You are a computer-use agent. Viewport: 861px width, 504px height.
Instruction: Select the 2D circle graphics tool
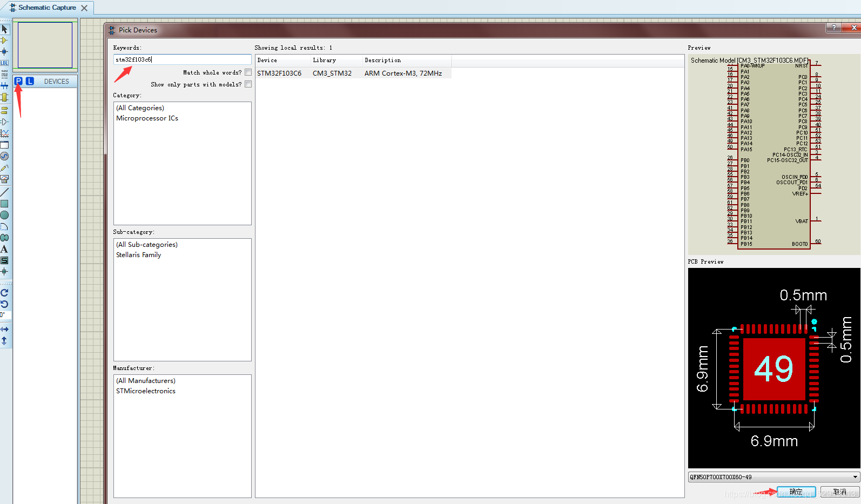pyautogui.click(x=4, y=215)
